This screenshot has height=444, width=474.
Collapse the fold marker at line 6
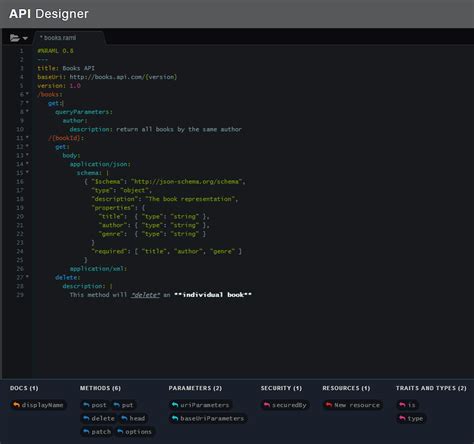tap(27, 94)
